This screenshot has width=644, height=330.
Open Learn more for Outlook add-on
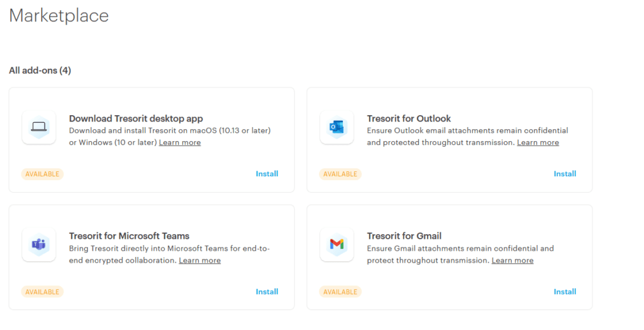point(538,143)
